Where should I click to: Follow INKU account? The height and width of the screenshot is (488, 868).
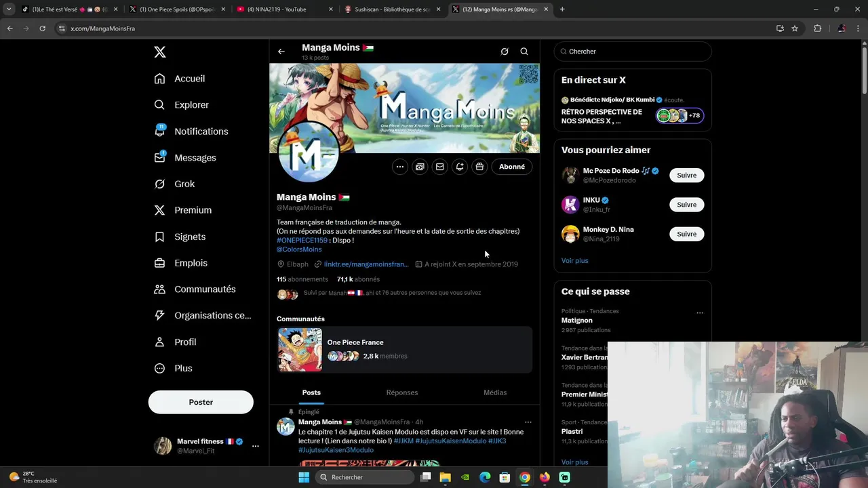coord(686,205)
